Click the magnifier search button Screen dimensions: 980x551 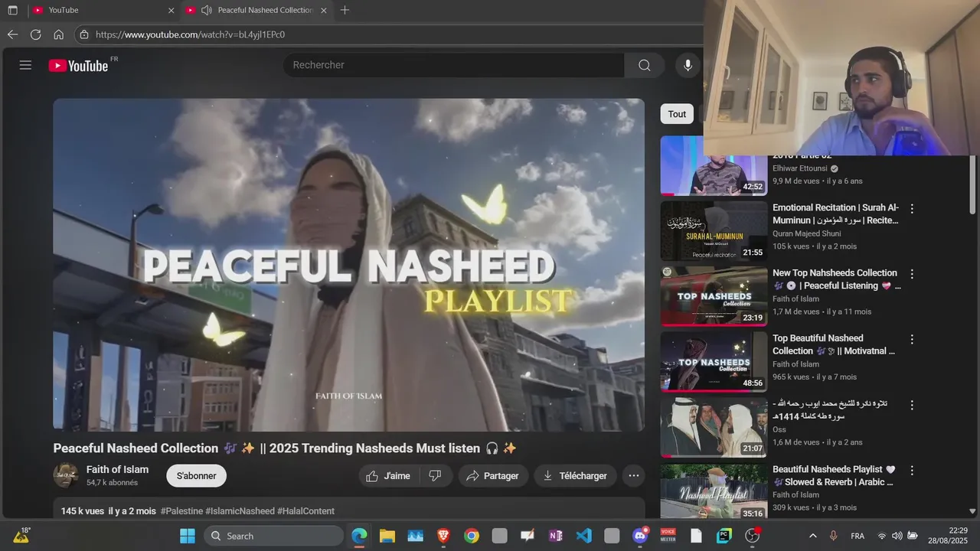(645, 65)
